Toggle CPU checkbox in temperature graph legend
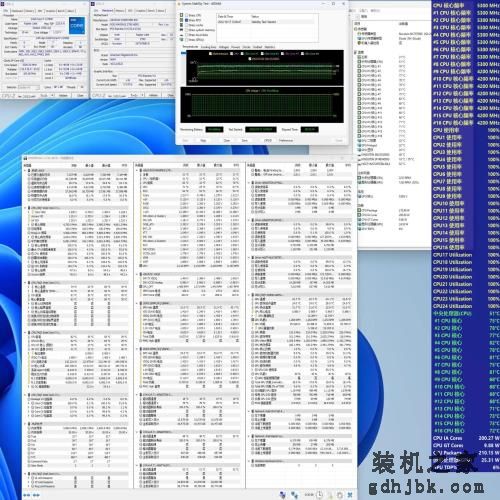The height and width of the screenshot is (500, 500). 231,53
